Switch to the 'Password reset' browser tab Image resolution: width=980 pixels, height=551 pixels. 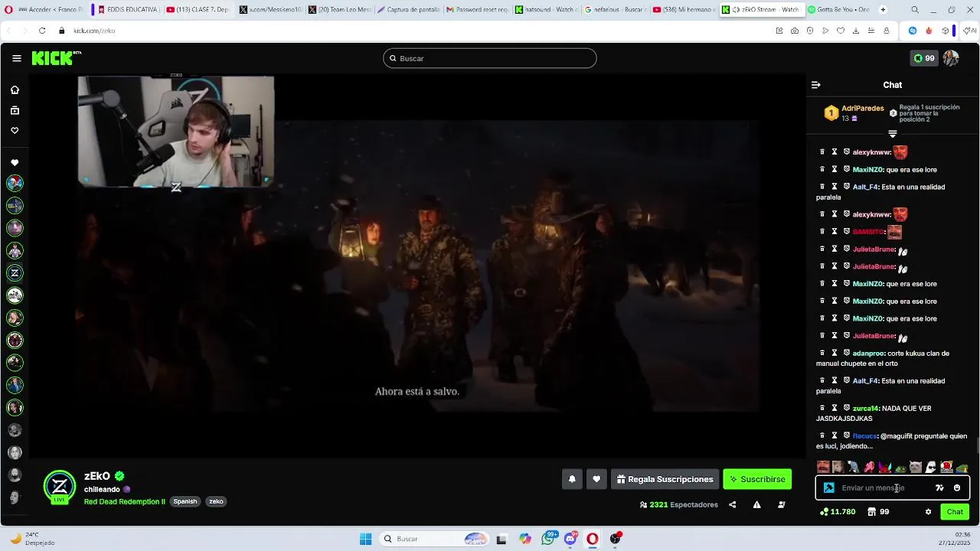(x=477, y=10)
